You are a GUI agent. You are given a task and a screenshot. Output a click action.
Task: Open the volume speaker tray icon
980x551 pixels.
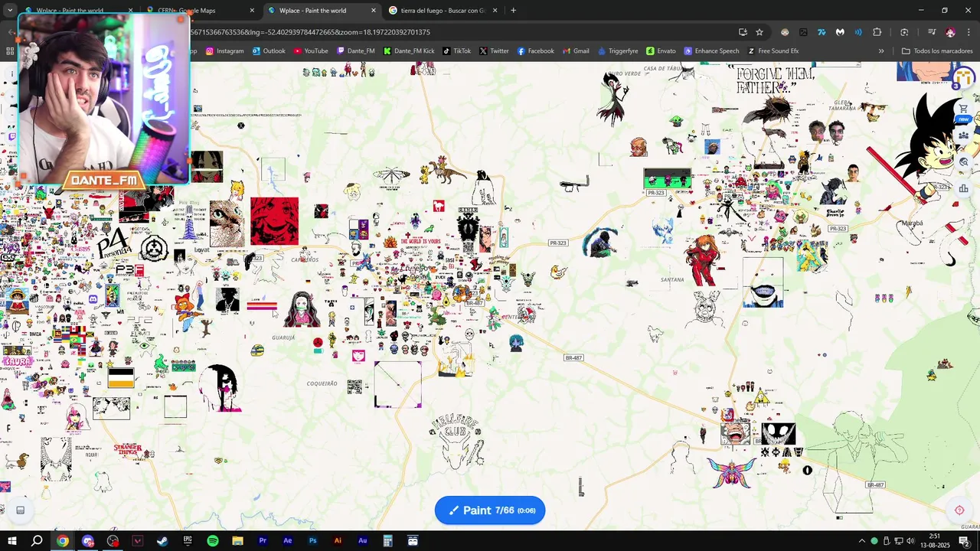click(x=910, y=541)
